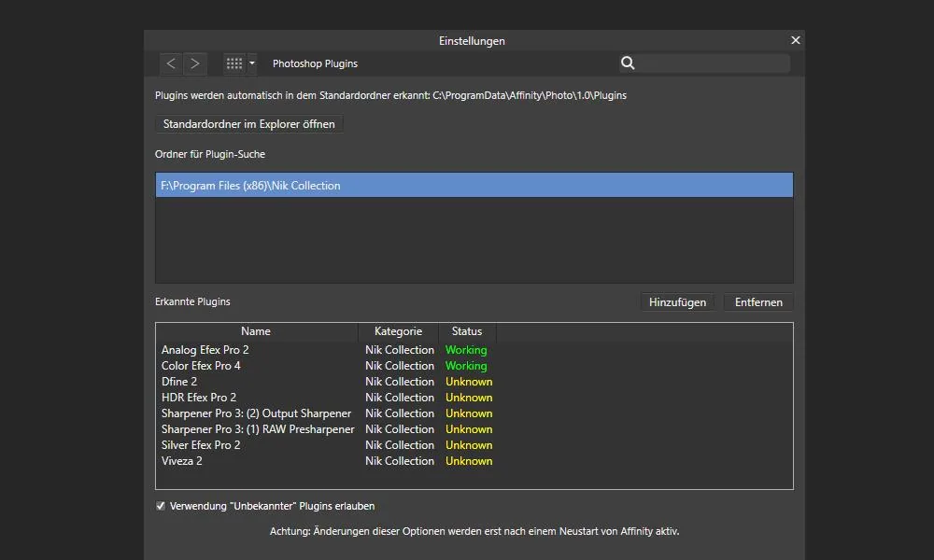
Task: Click the Hinzufügen button
Action: (678, 302)
